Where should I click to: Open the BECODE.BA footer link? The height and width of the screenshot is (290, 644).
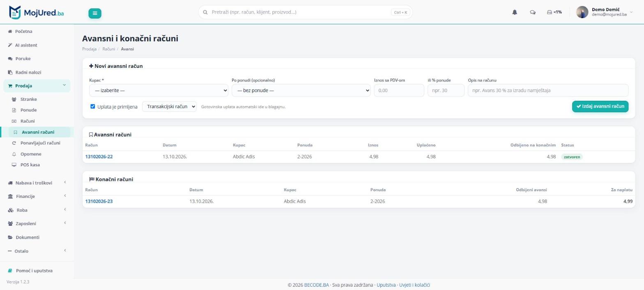[x=316, y=285]
